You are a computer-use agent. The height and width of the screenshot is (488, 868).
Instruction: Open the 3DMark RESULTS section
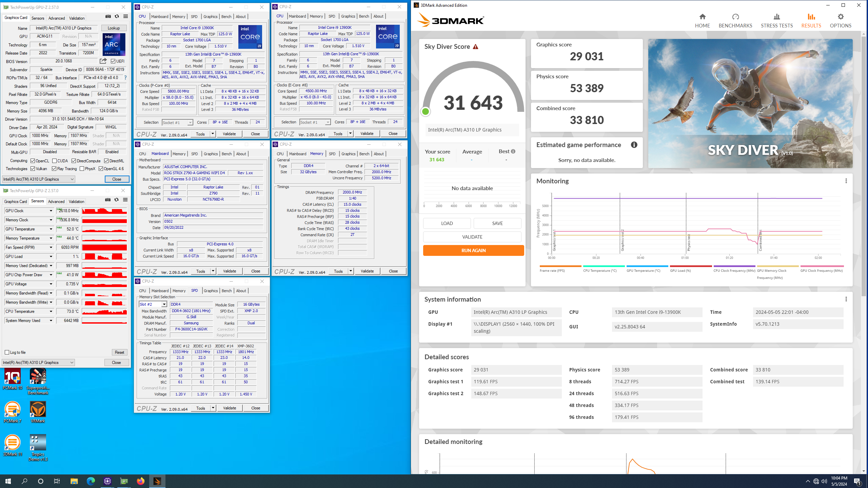[811, 21]
